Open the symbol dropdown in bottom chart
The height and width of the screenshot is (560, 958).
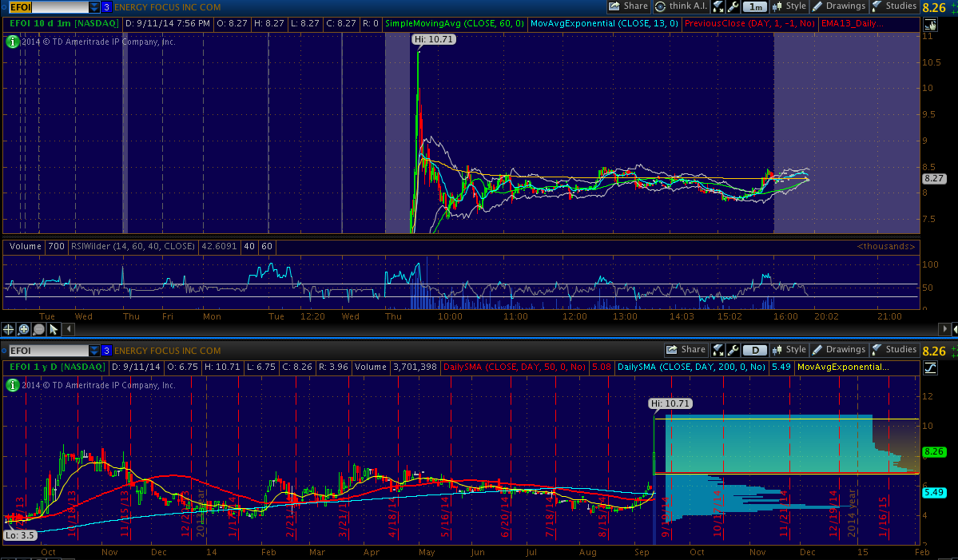94,351
